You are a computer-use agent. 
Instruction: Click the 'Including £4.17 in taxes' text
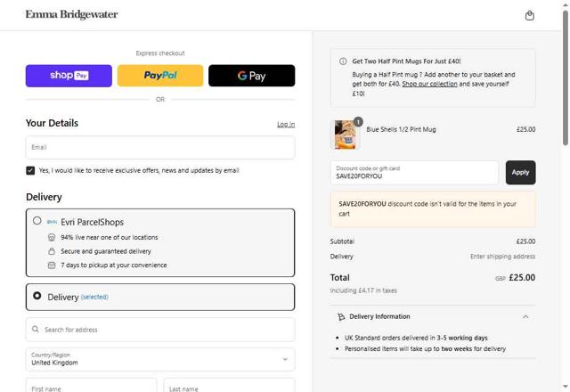363,290
